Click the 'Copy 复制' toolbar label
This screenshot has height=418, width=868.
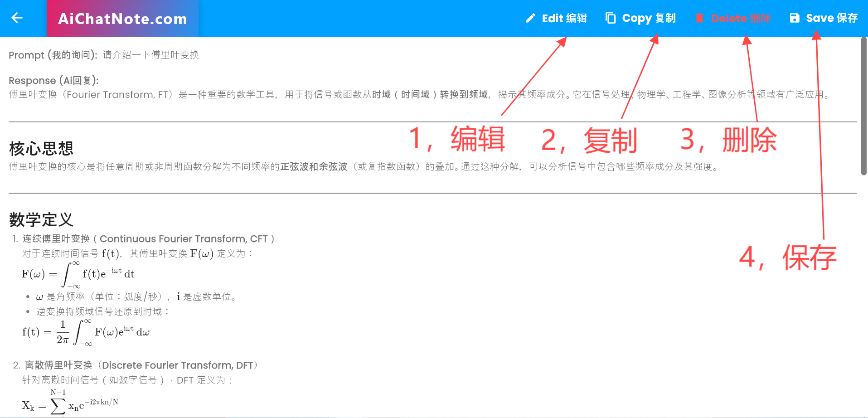click(649, 18)
